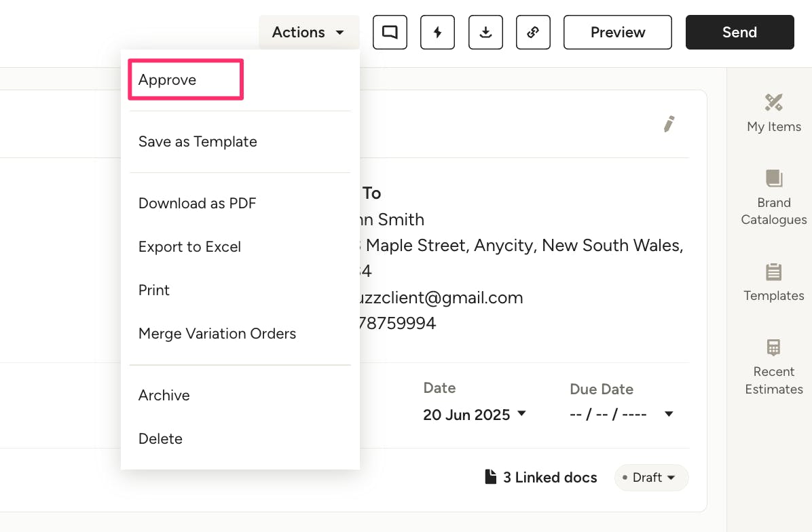Choose Save as Template menu option
The image size is (812, 532).
click(x=198, y=142)
